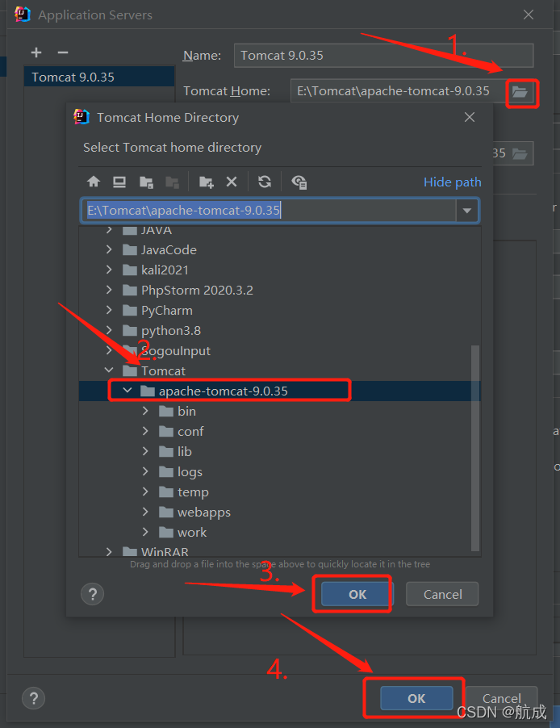This screenshot has height=728, width=560.
Task: Expand the logs folder node
Action: point(145,471)
